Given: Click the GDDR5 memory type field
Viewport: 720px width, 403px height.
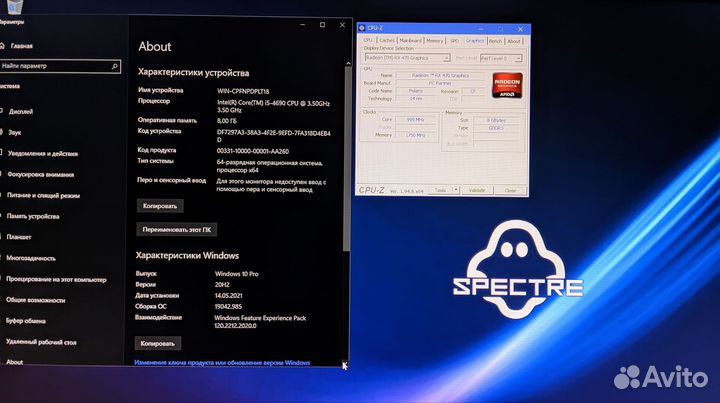Looking at the screenshot, I should click(x=496, y=128).
